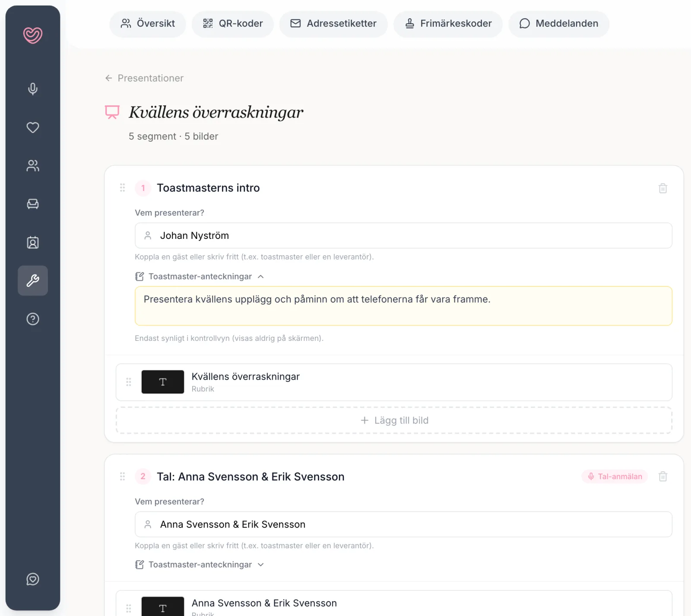Open the Adressetiketter tab
The height and width of the screenshot is (616, 691).
click(333, 24)
